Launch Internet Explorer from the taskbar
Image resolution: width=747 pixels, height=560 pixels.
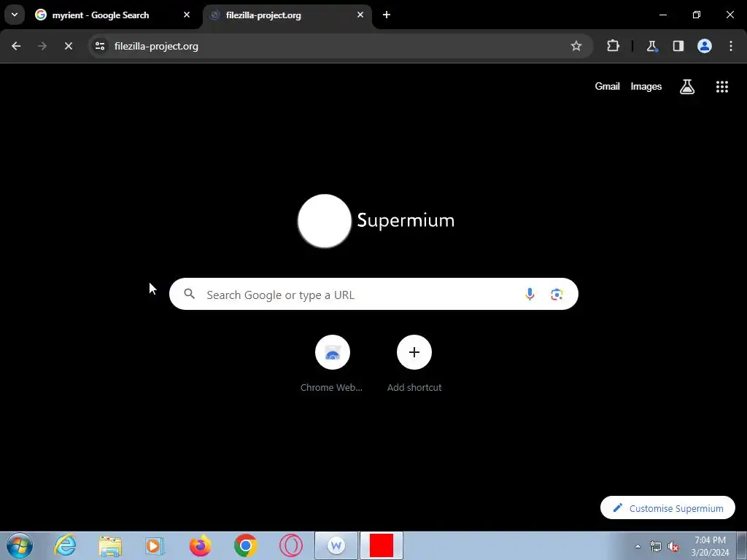click(65, 545)
